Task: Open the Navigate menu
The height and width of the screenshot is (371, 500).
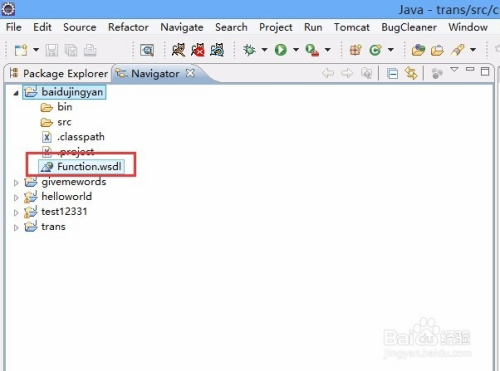Action: pos(182,27)
